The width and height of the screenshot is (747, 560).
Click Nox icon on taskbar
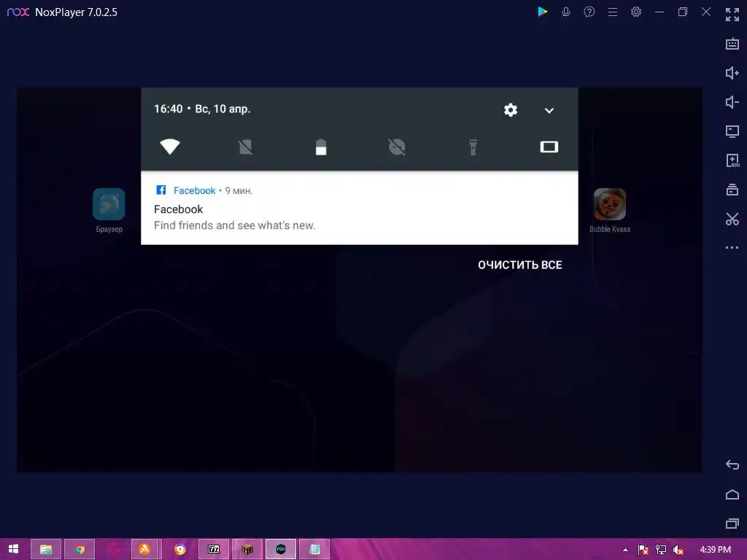tap(281, 550)
